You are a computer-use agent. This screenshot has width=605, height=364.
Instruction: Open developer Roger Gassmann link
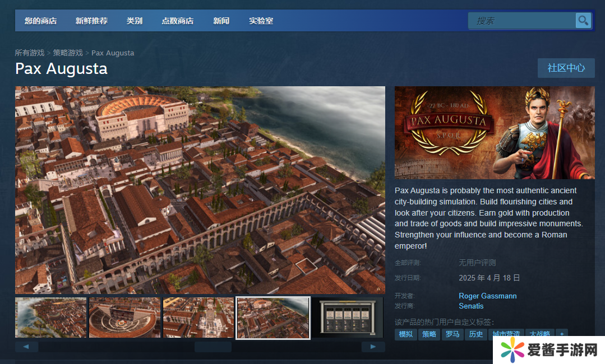[487, 296]
